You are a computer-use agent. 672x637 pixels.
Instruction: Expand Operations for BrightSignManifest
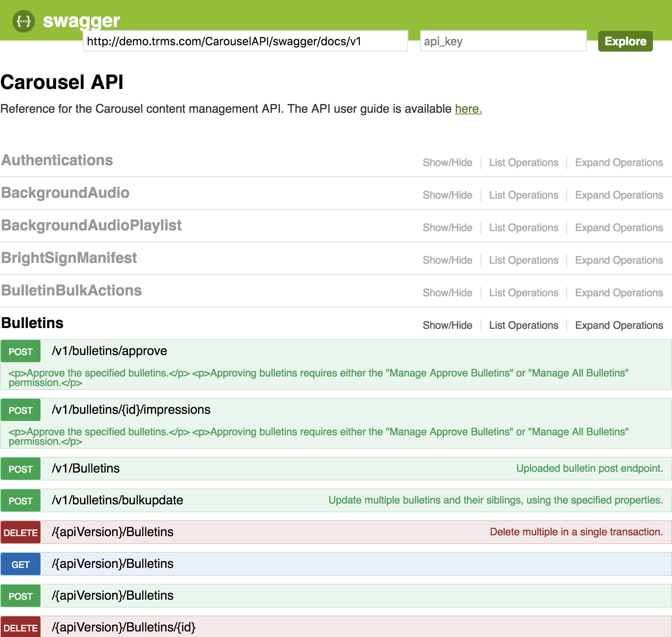coord(619,260)
